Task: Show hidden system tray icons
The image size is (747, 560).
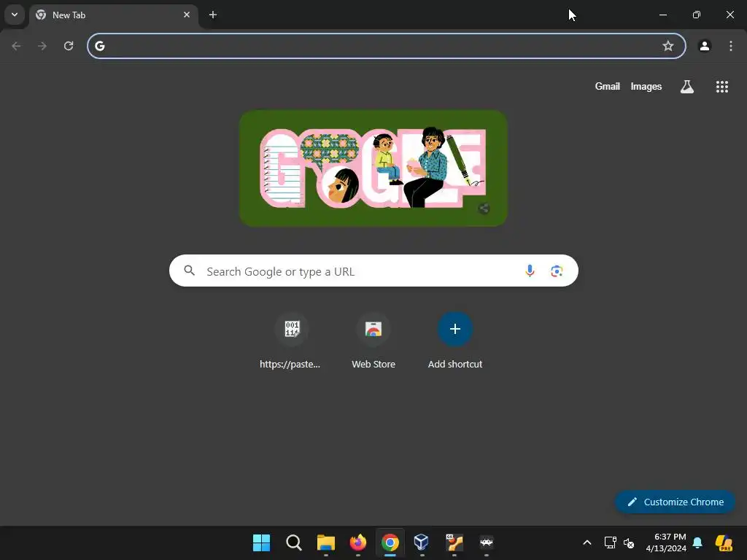Action: [x=587, y=542]
